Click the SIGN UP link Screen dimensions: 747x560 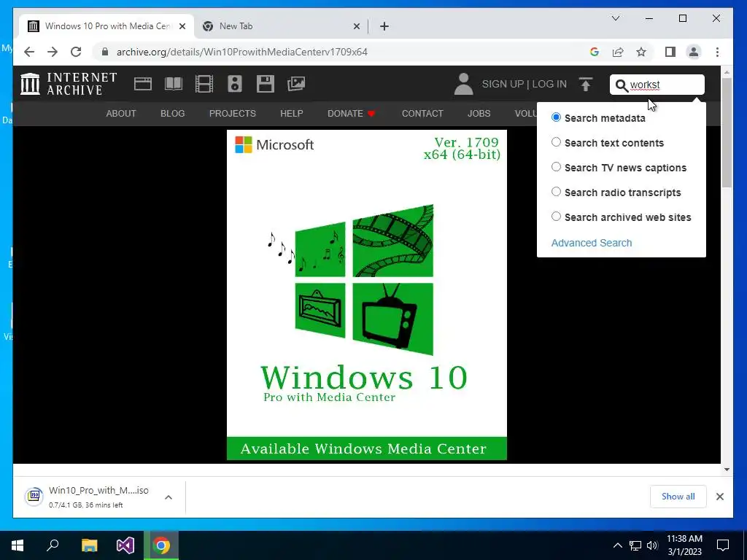[x=503, y=85]
